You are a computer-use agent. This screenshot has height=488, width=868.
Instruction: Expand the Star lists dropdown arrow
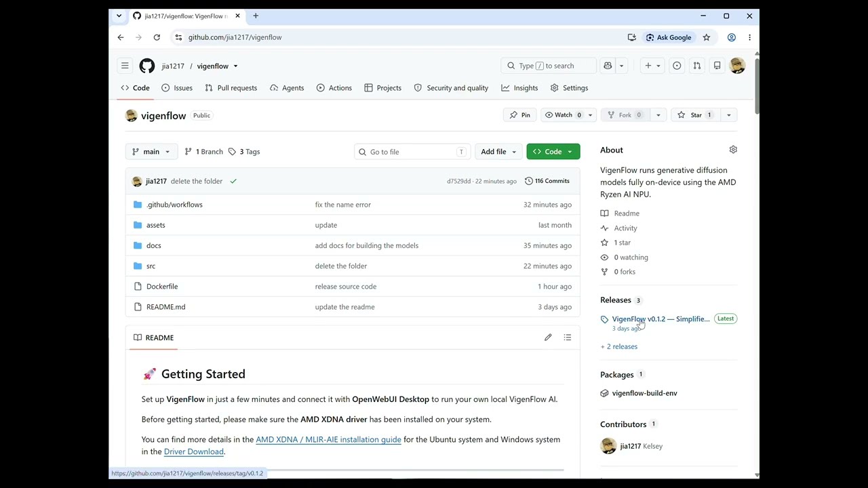click(729, 115)
